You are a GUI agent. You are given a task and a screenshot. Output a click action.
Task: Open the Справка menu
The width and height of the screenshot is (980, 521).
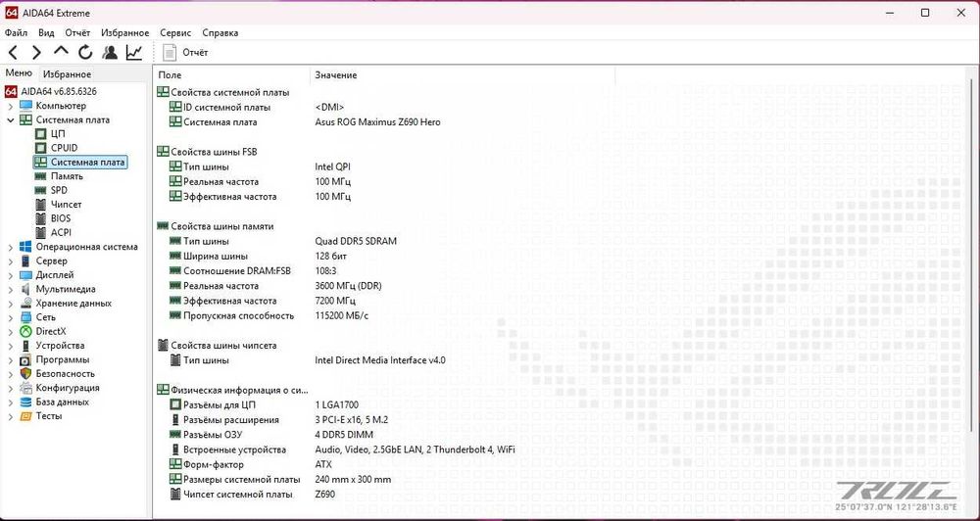220,32
